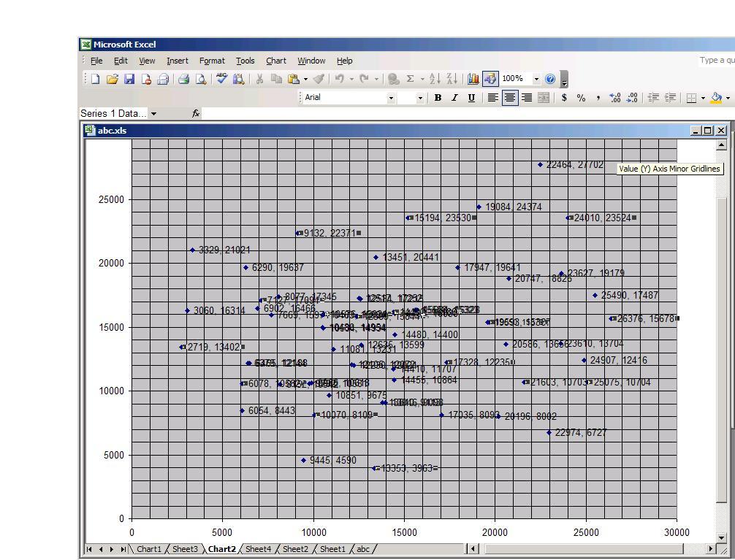Toggle Italic formatting
Screen dimensions: 735x560
454,98
